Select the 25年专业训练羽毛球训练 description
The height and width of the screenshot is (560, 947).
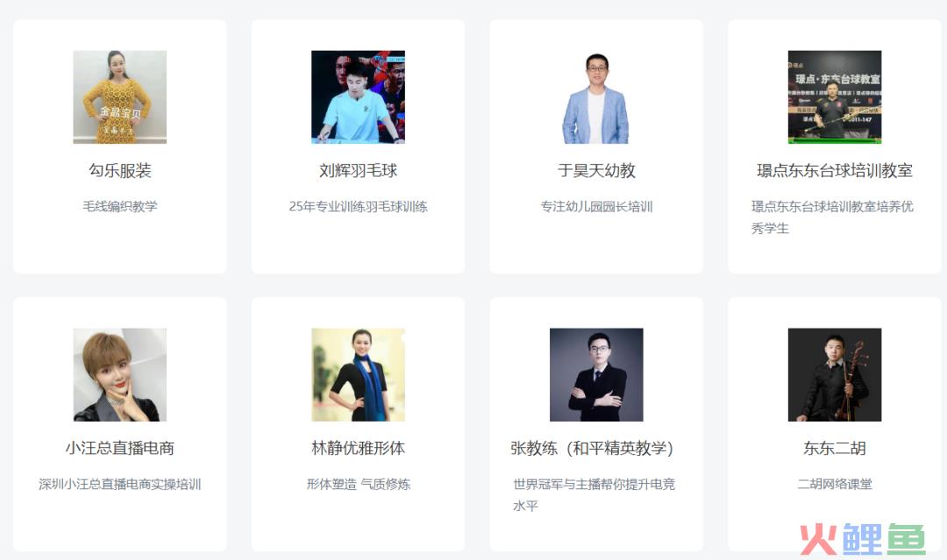point(358,206)
